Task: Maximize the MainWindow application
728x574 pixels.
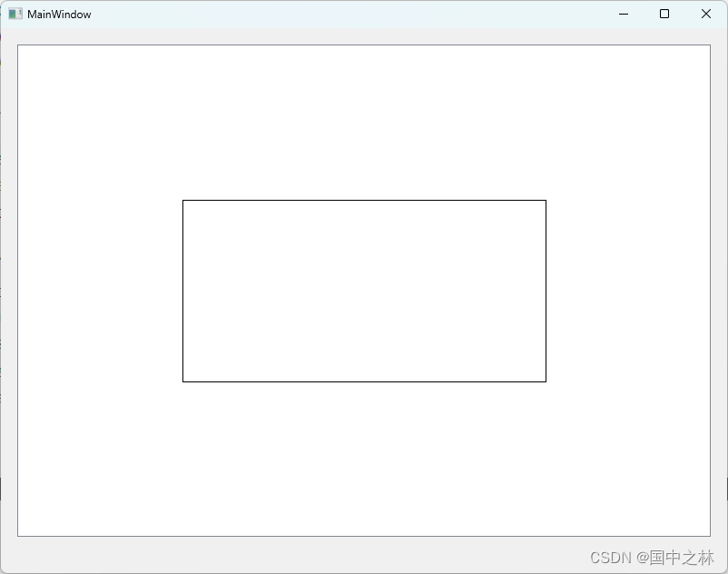Action: click(x=664, y=14)
